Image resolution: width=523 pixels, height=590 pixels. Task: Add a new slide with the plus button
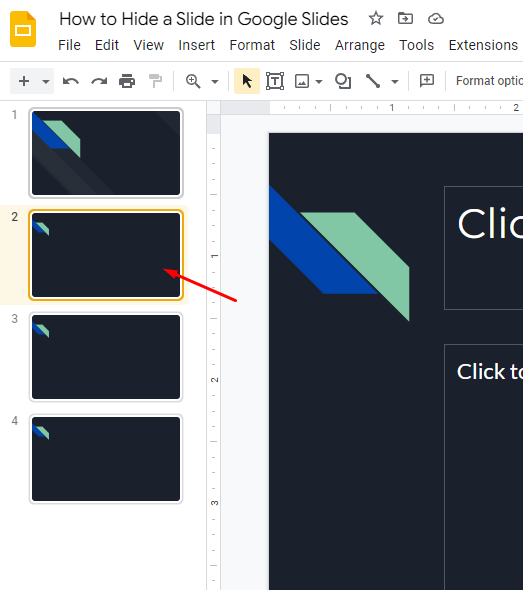(24, 81)
